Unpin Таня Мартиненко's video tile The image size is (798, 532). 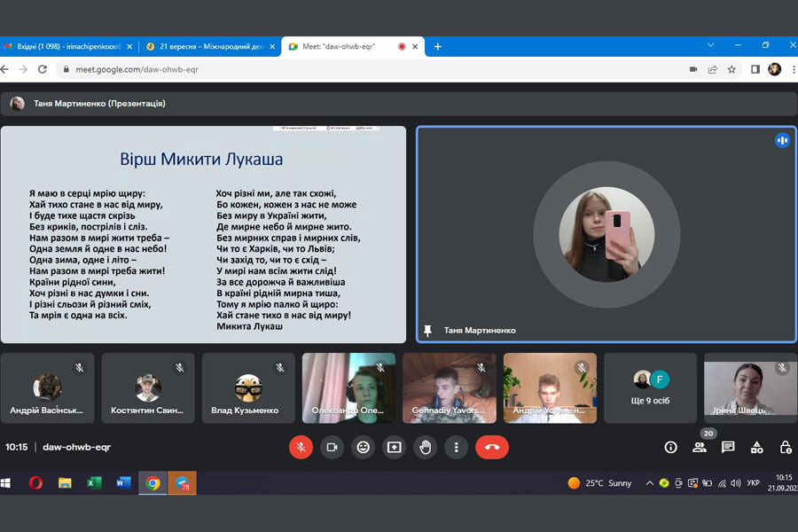(427, 330)
